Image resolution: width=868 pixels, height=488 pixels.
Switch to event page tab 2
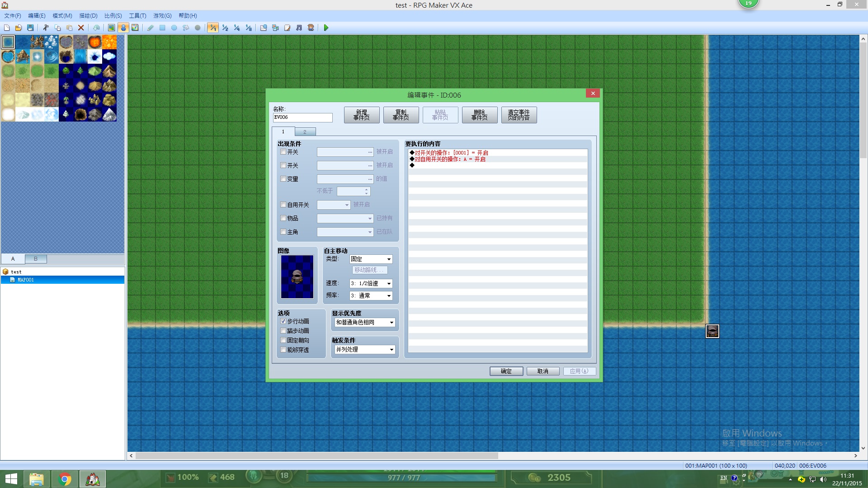(305, 132)
